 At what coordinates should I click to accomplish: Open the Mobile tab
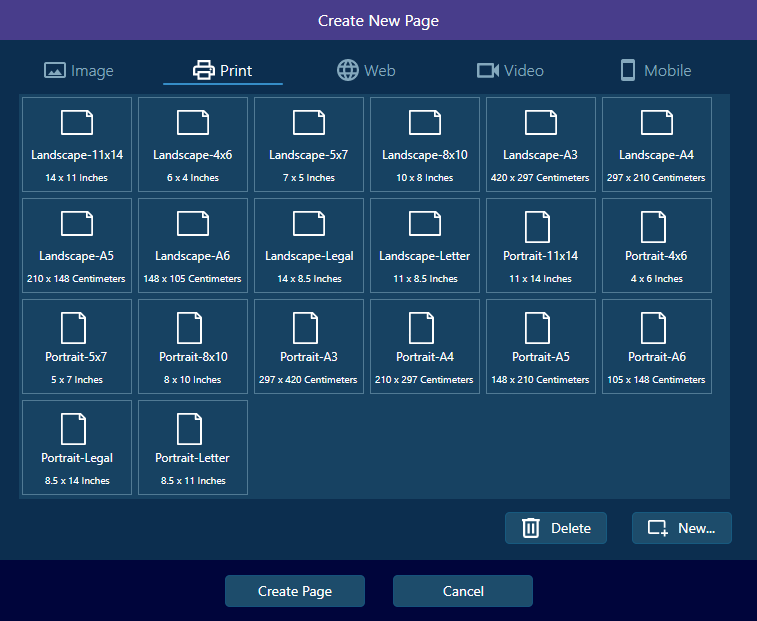coord(656,71)
